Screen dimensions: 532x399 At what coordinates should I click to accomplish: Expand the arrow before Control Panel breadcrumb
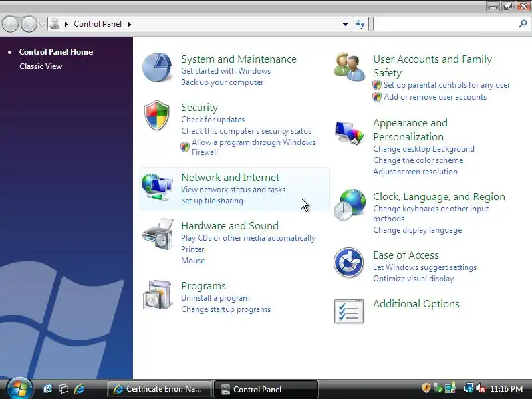pyautogui.click(x=66, y=24)
